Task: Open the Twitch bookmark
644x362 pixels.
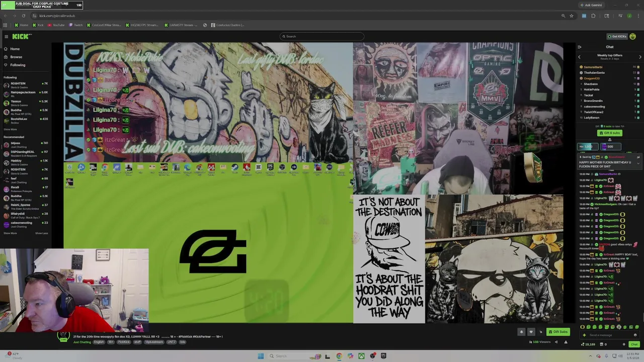Action: 76,25
